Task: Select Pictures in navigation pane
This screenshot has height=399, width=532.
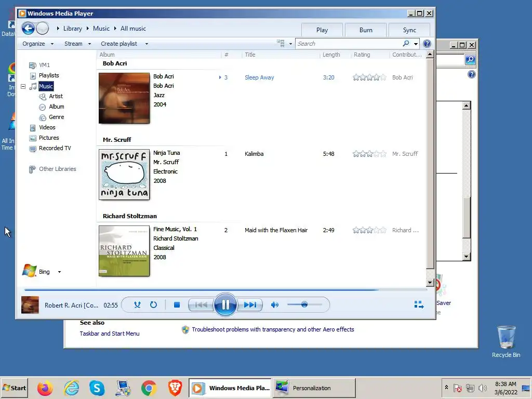Action: point(49,138)
